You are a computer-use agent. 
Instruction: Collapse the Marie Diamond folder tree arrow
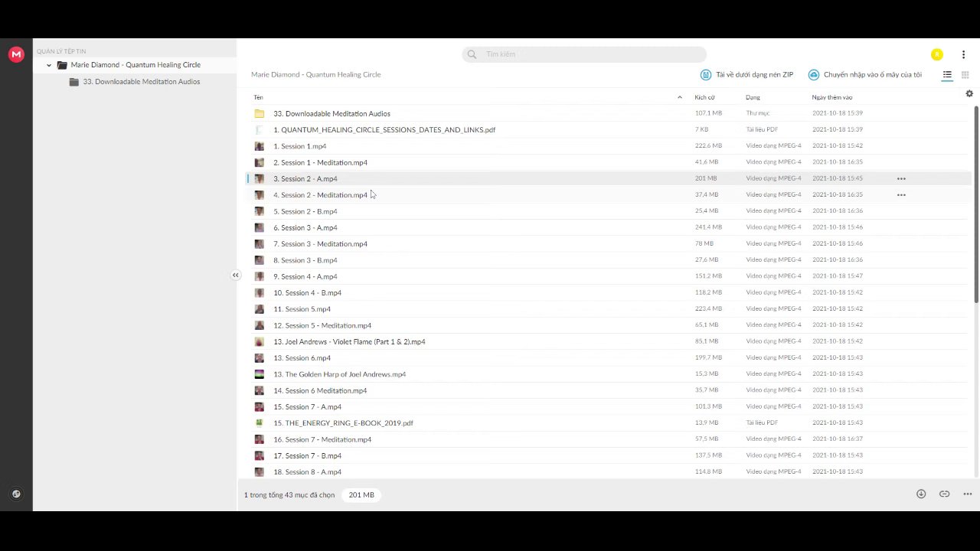[49, 65]
